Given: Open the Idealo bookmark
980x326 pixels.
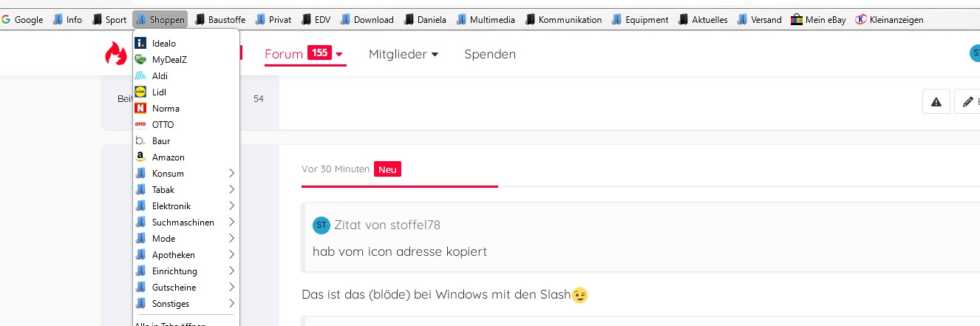Looking at the screenshot, I should (163, 44).
